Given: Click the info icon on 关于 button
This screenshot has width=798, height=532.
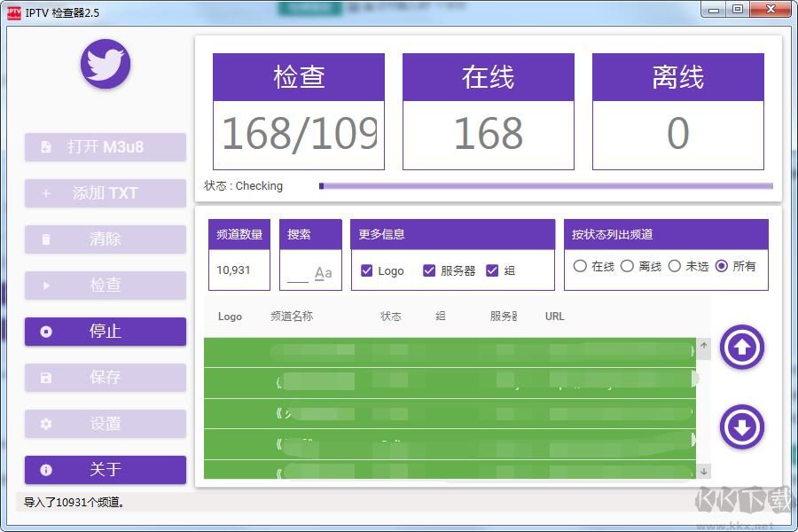Looking at the screenshot, I should pyautogui.click(x=45, y=470).
